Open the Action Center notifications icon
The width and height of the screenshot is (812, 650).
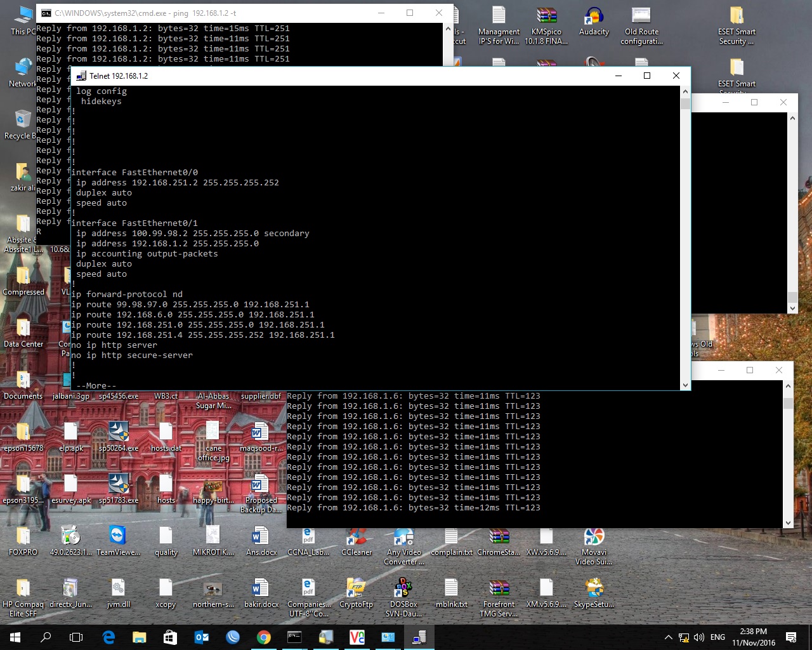[x=791, y=637]
